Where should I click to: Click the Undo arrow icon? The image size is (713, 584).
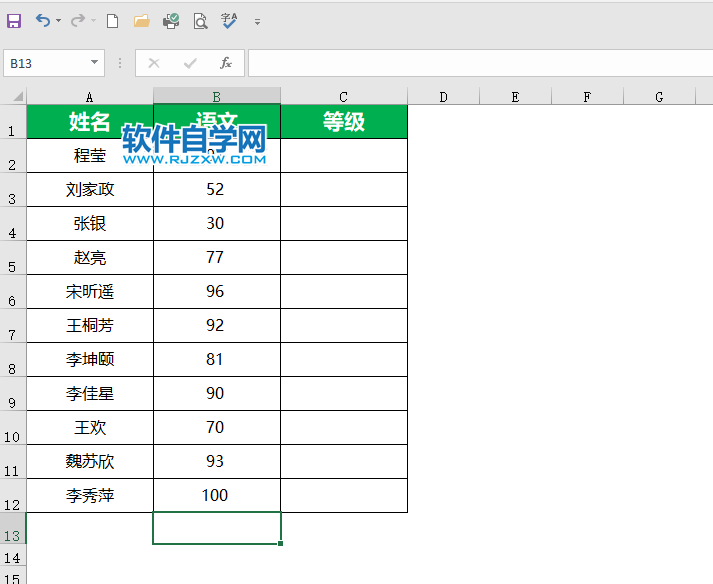pyautogui.click(x=43, y=20)
